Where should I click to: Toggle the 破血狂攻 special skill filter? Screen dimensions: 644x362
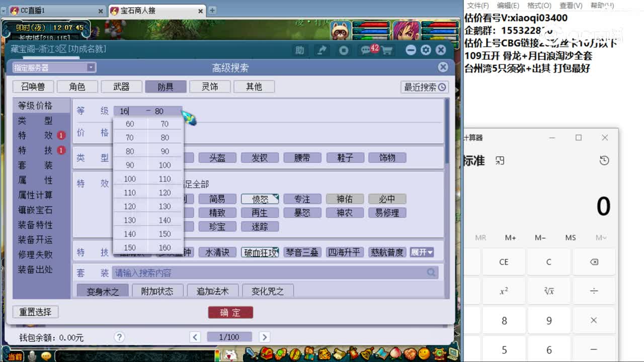click(x=260, y=252)
